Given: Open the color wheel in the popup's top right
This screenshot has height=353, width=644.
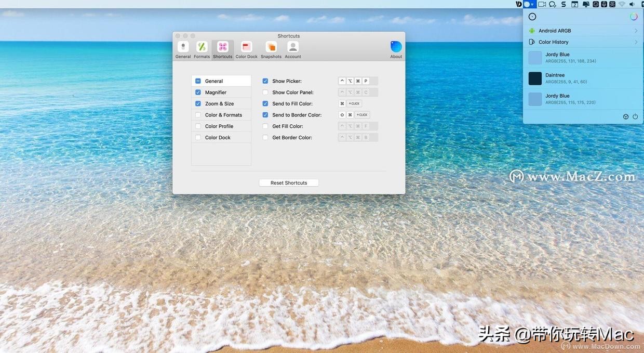Looking at the screenshot, I should point(634,16).
